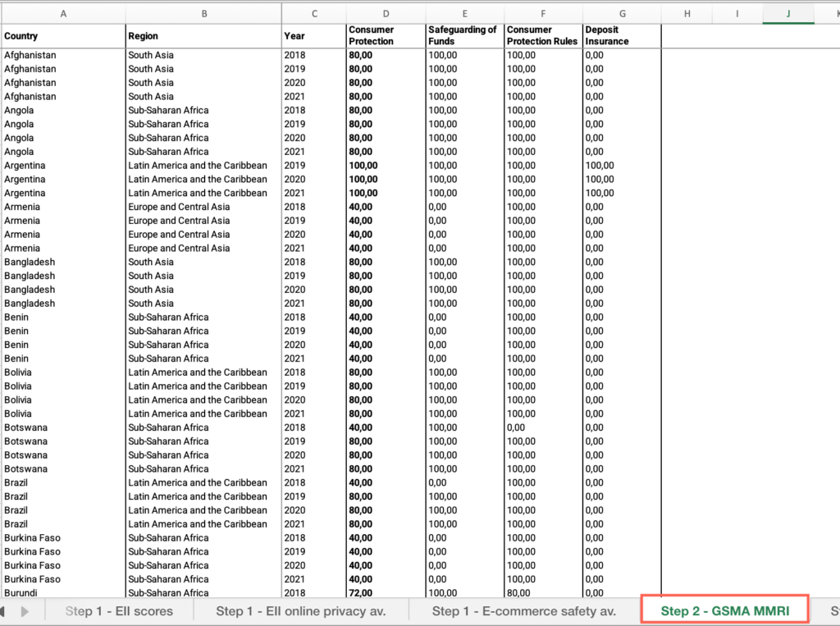Click Argentina's 2019 Consumer Protection score 100,00
The width and height of the screenshot is (840, 626).
[386, 166]
